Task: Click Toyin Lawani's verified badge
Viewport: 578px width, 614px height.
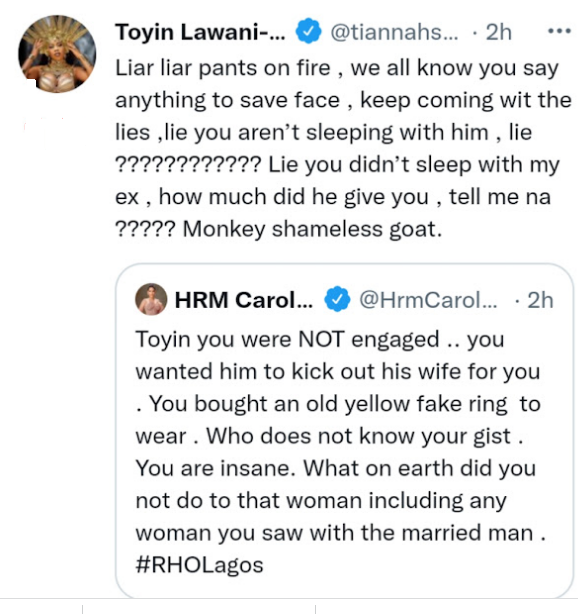Action: tap(308, 31)
